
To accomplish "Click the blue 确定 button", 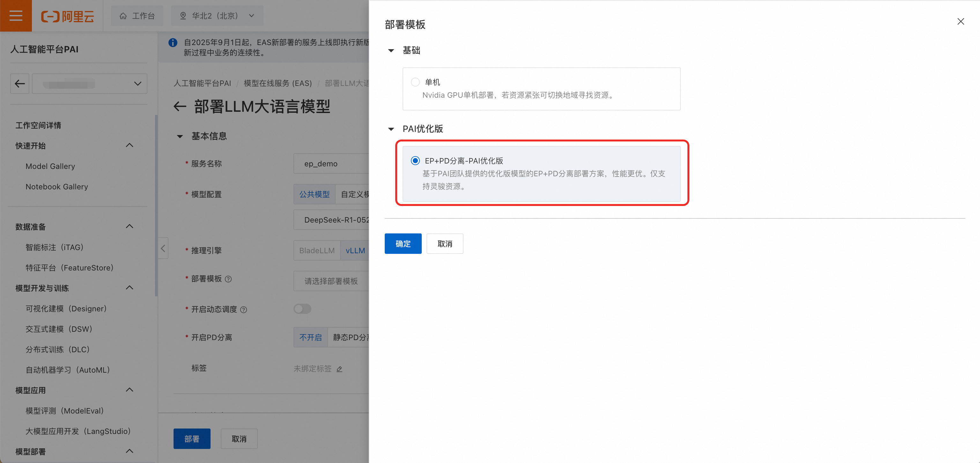I will coord(403,243).
